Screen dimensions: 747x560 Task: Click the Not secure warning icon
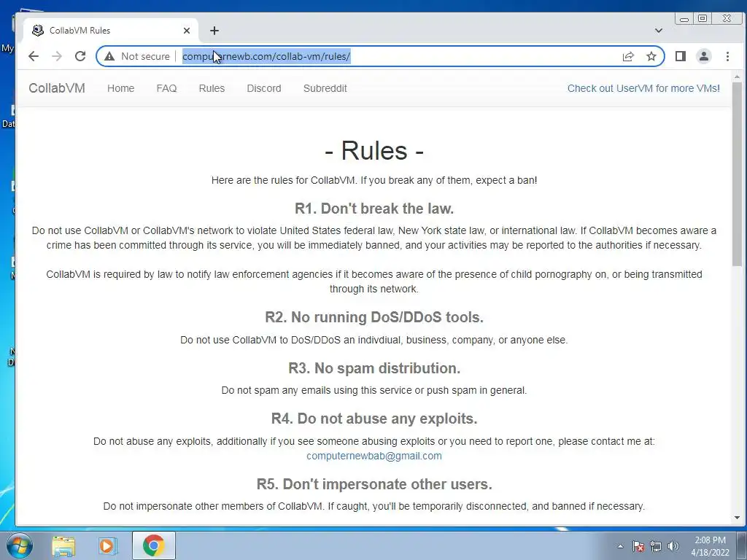click(x=109, y=56)
